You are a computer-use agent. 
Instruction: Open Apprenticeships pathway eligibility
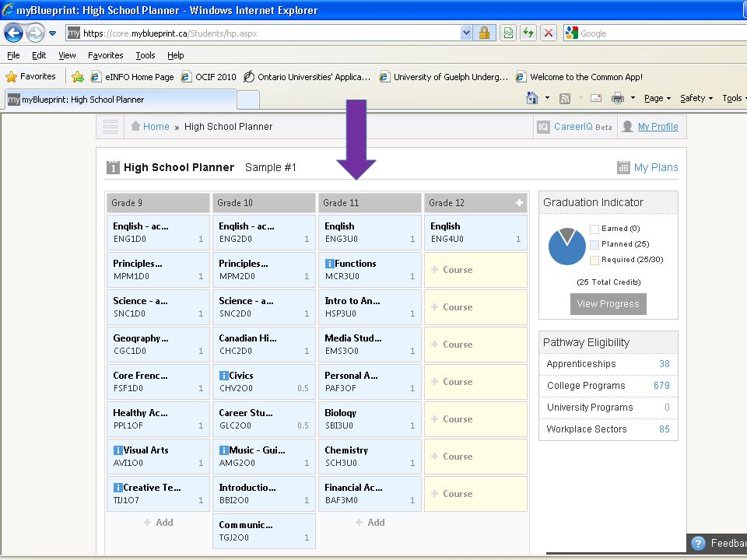pyautogui.click(x=608, y=364)
